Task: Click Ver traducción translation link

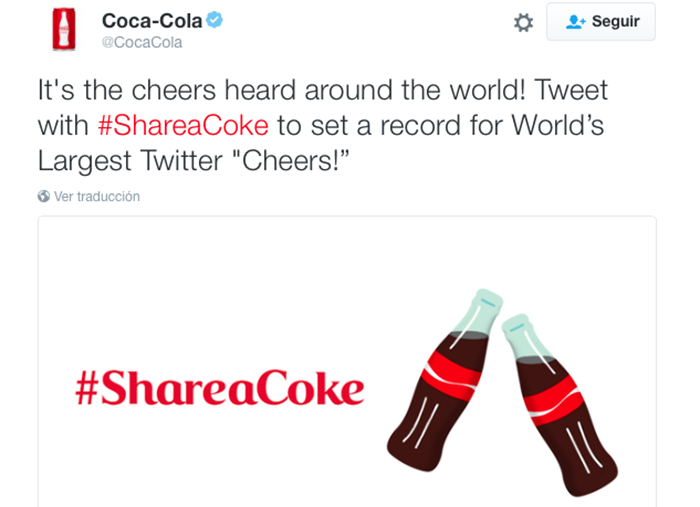Action: (97, 196)
